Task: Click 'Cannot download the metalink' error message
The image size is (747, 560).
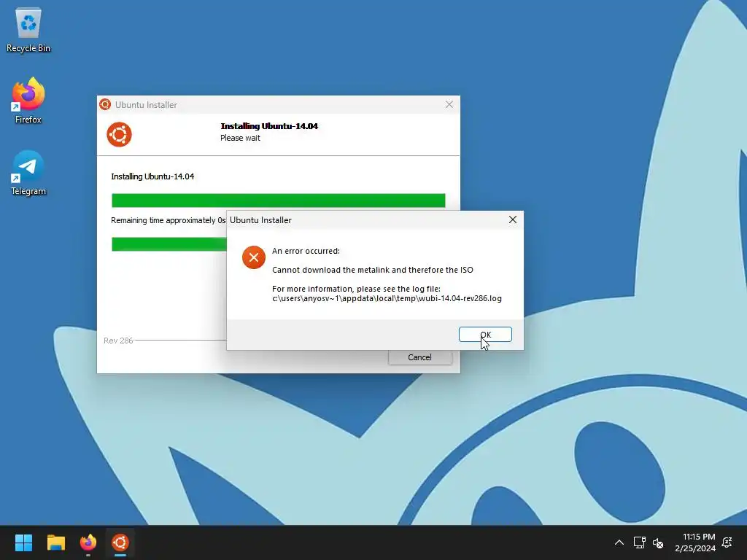Action: (373, 270)
